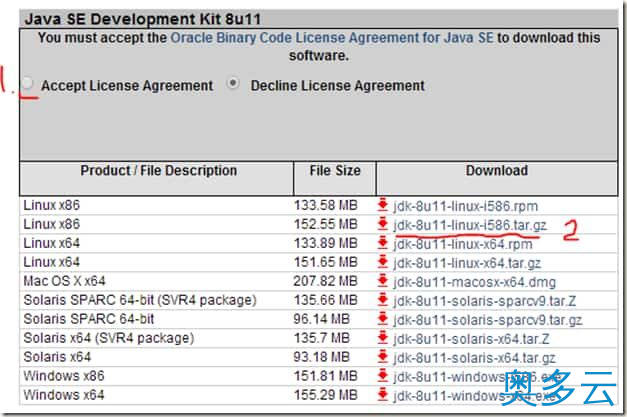Download jdk-8u11-linux-x64.rpm
The height and width of the screenshot is (417, 627).
[463, 244]
